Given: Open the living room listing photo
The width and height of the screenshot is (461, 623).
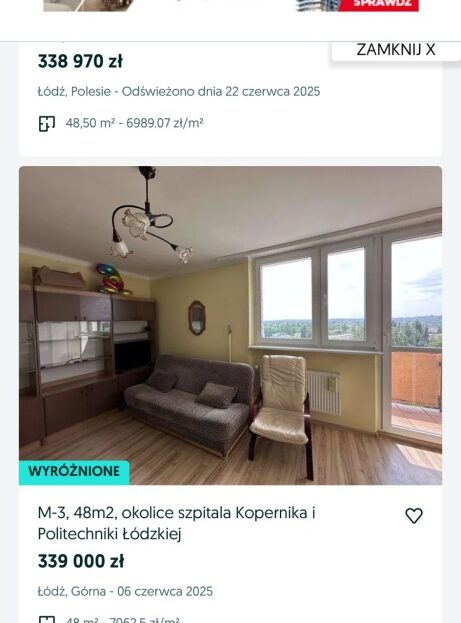Looking at the screenshot, I should point(230,325).
